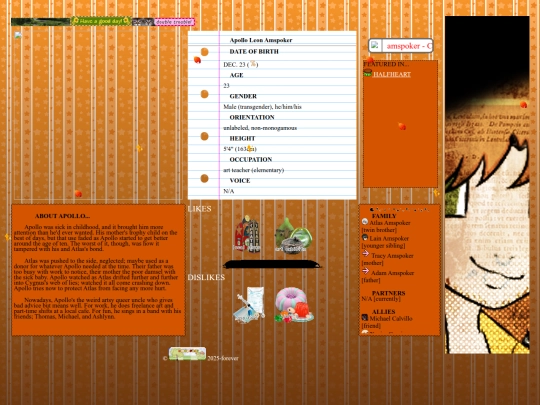540x405 pixels.
Task: Click the 'amspoker - C' scrolling title box
Action: click(x=401, y=45)
